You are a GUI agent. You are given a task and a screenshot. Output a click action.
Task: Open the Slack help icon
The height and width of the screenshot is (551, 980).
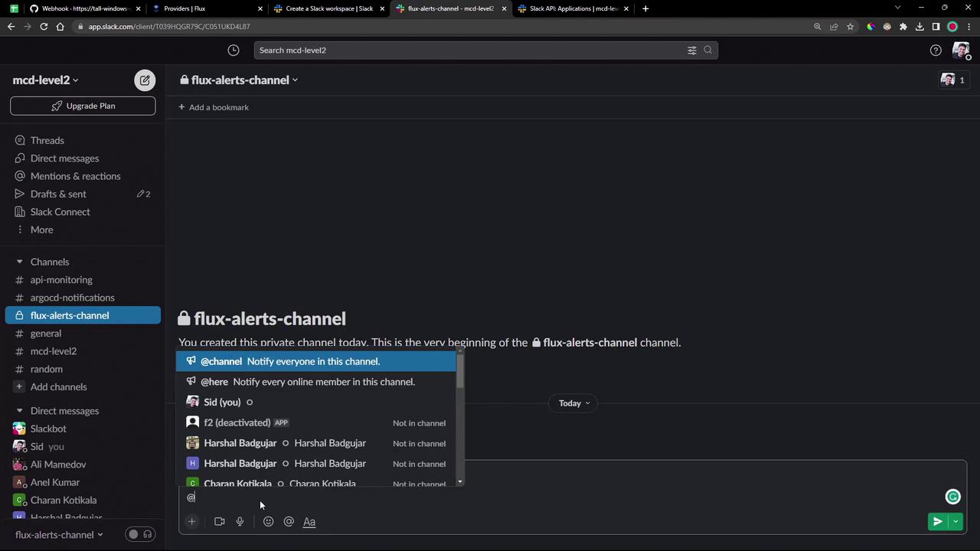tap(936, 51)
